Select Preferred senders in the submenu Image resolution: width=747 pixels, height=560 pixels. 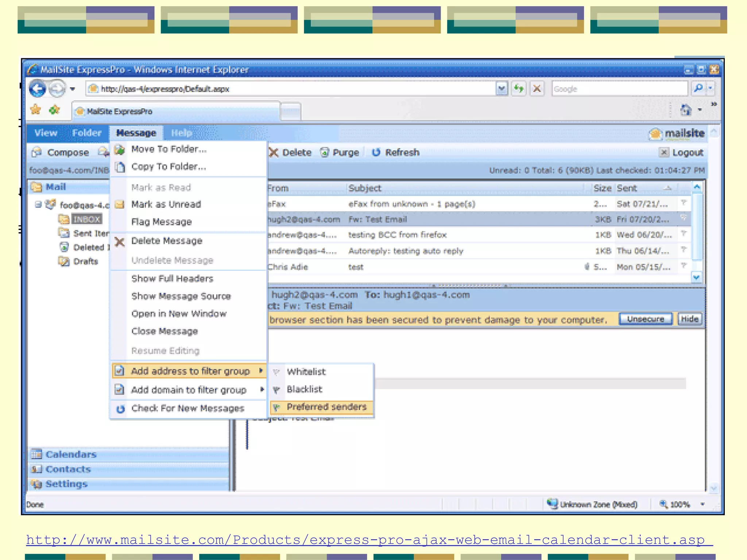coord(322,407)
